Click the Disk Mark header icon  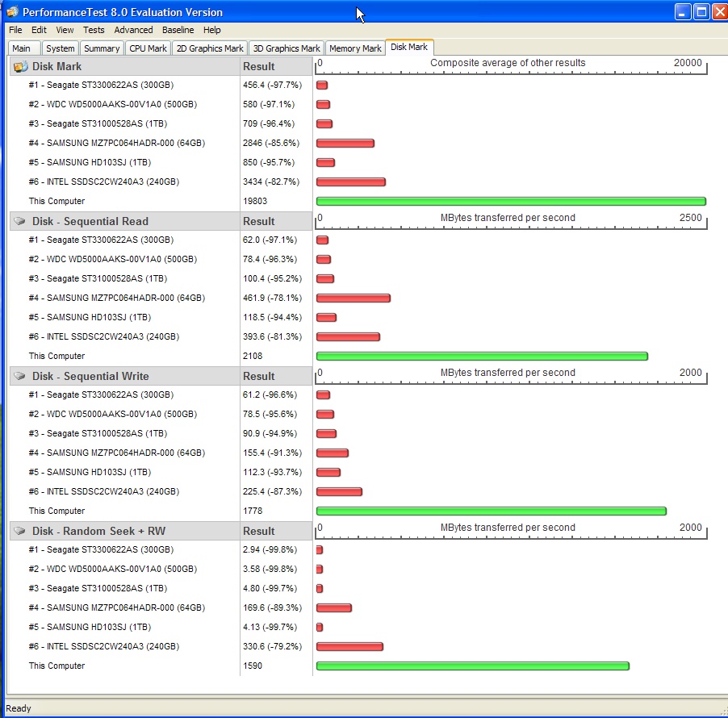(x=20, y=67)
